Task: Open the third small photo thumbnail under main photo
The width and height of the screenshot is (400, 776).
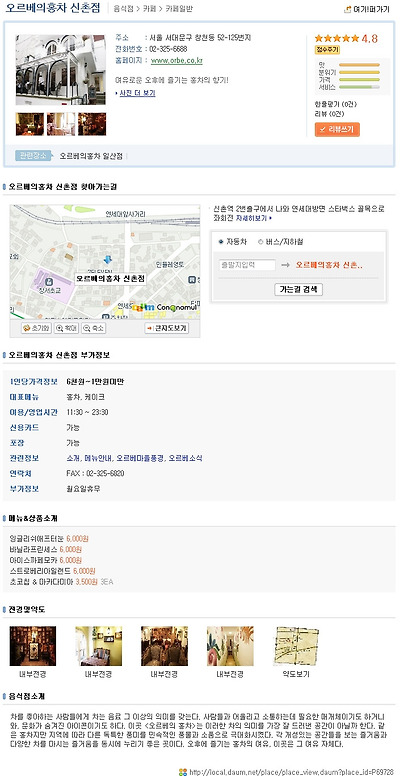Action: [x=92, y=124]
